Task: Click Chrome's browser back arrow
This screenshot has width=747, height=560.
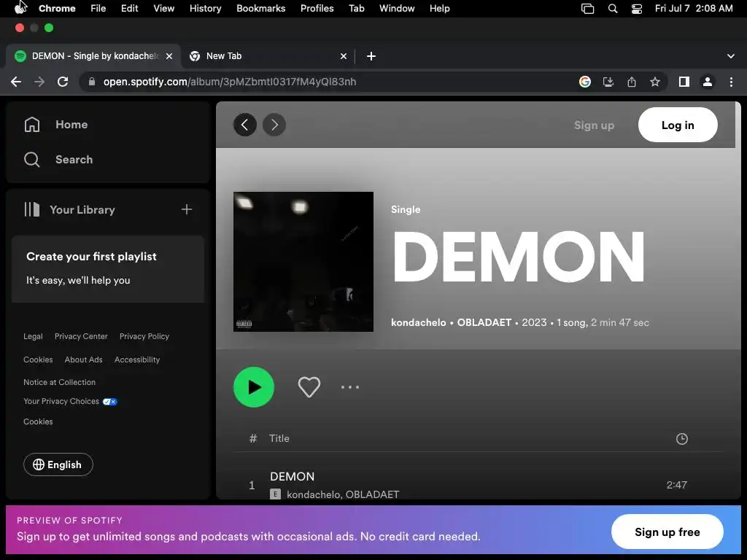Action: click(x=16, y=82)
